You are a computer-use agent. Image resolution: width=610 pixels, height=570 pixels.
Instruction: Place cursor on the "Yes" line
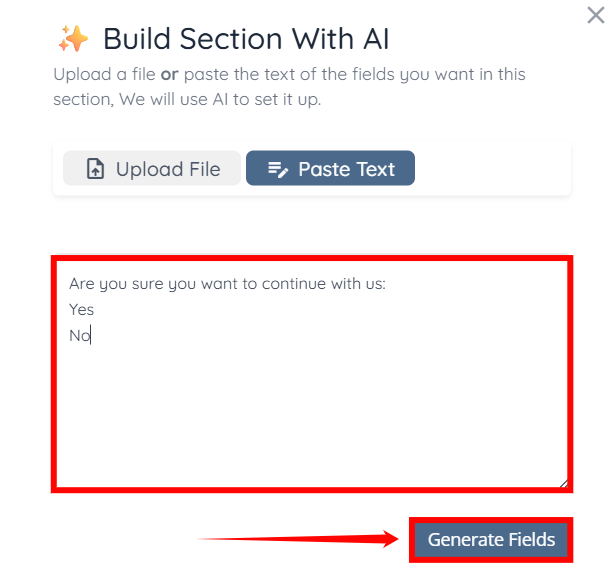tap(82, 310)
